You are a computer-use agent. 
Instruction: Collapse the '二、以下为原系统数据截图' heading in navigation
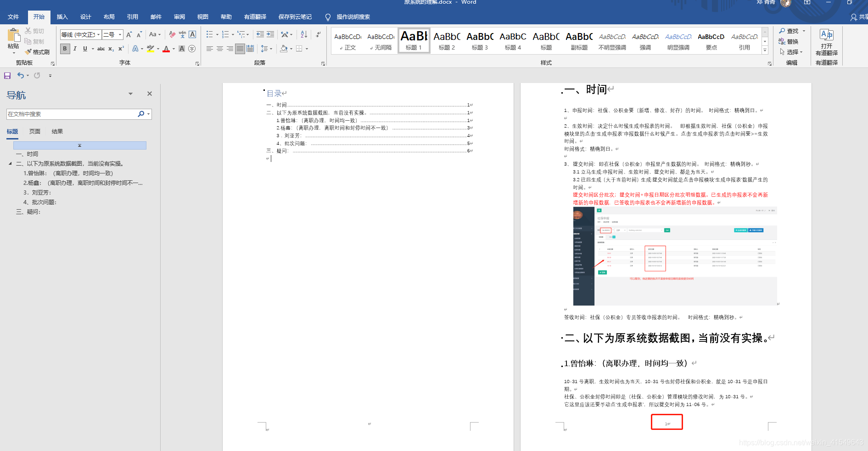(11, 163)
